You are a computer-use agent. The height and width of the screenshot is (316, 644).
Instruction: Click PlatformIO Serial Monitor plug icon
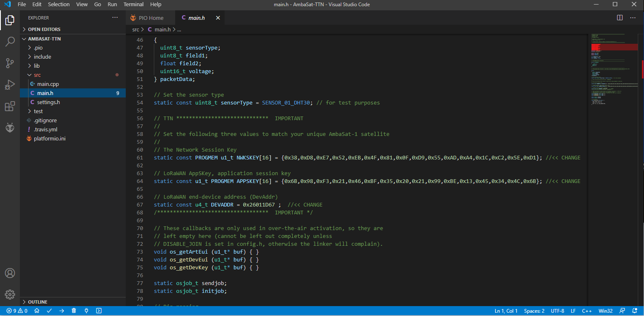[x=86, y=311]
